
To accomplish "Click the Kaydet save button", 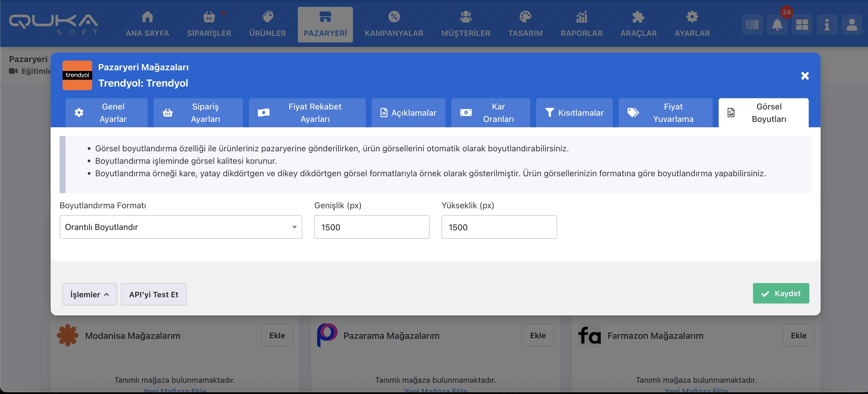I will (781, 293).
